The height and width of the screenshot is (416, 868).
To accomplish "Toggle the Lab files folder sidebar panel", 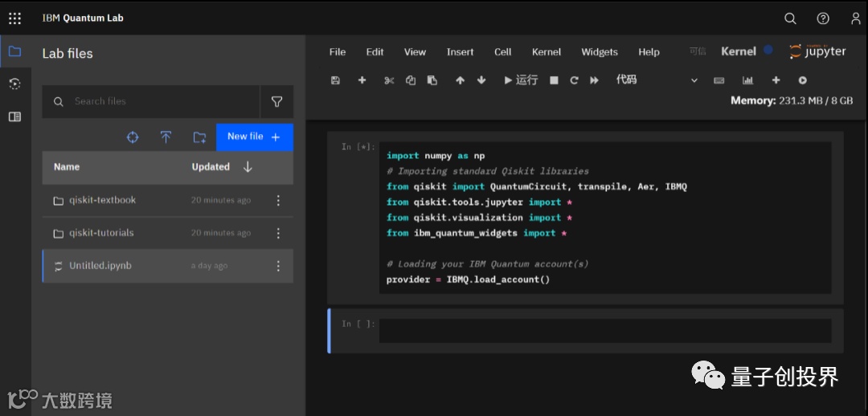I will click(14, 52).
